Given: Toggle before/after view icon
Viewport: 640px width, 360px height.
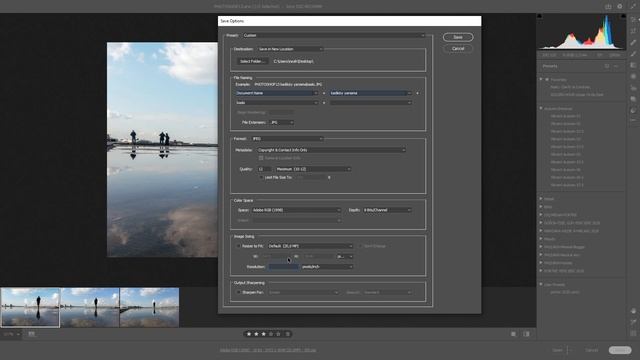Looking at the screenshot, I should 527,334.
